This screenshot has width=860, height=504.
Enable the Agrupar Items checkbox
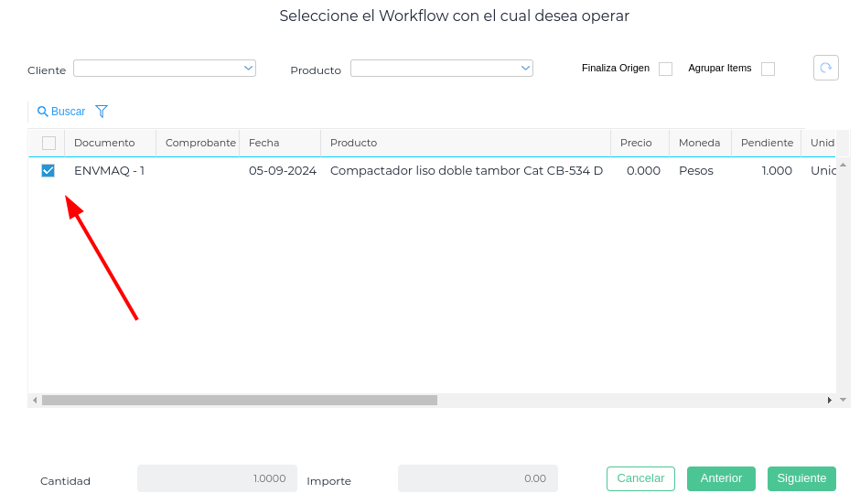[768, 69]
